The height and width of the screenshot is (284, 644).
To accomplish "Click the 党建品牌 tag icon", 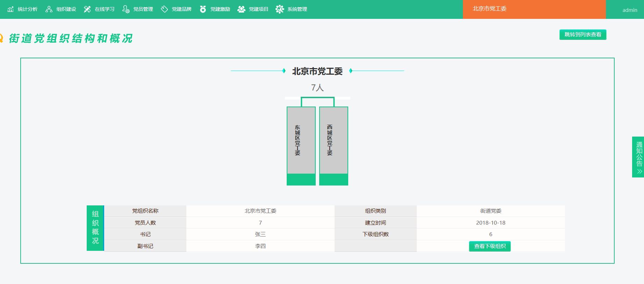I will (164, 9).
